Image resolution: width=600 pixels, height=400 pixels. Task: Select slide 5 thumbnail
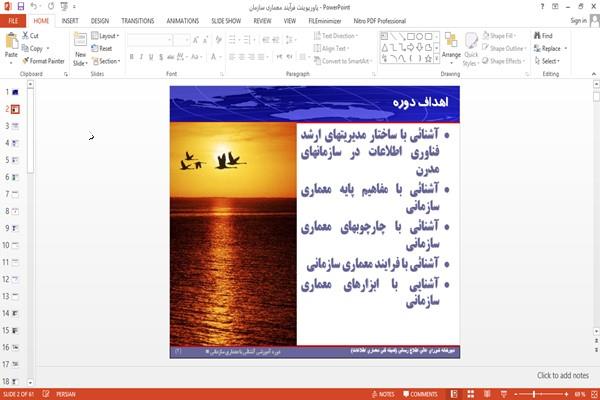click(x=15, y=160)
